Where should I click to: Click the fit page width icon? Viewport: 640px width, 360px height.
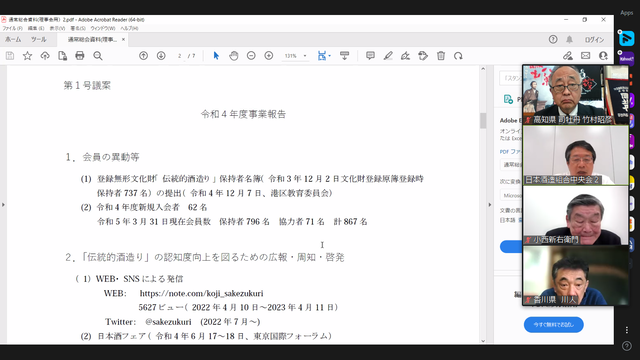pos(322,56)
